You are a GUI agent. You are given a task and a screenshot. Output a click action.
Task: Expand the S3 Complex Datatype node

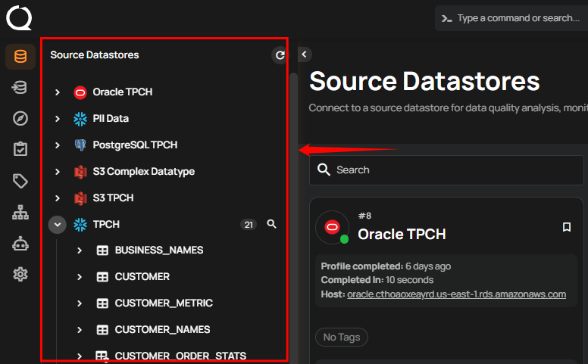click(x=58, y=172)
